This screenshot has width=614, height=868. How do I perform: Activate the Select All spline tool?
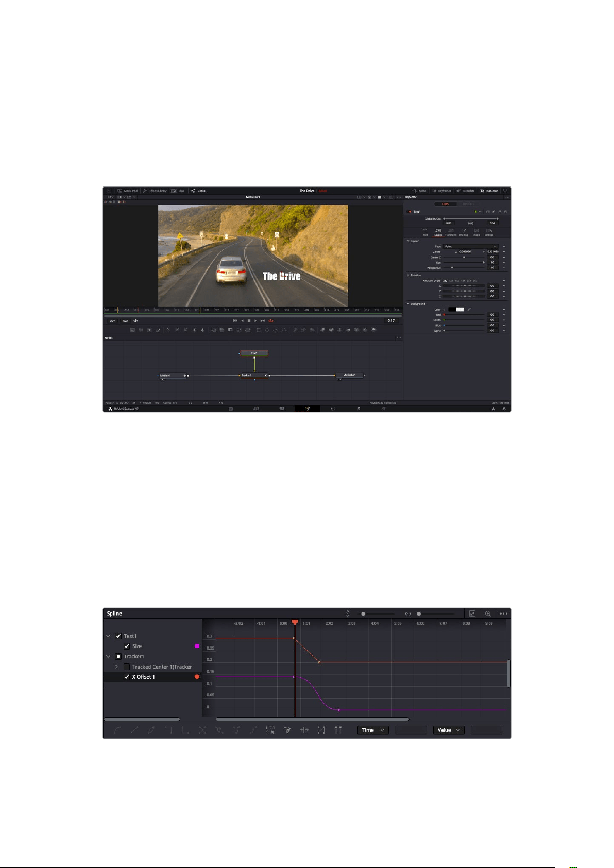point(270,730)
